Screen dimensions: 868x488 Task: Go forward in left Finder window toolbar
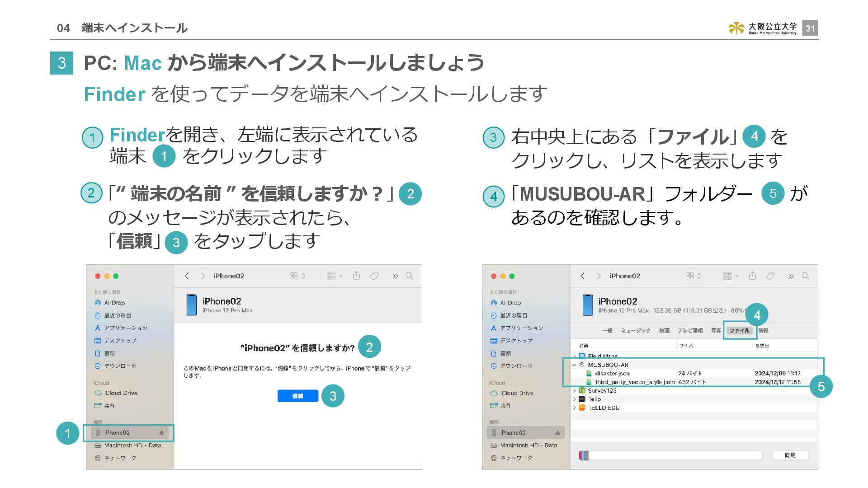203,276
